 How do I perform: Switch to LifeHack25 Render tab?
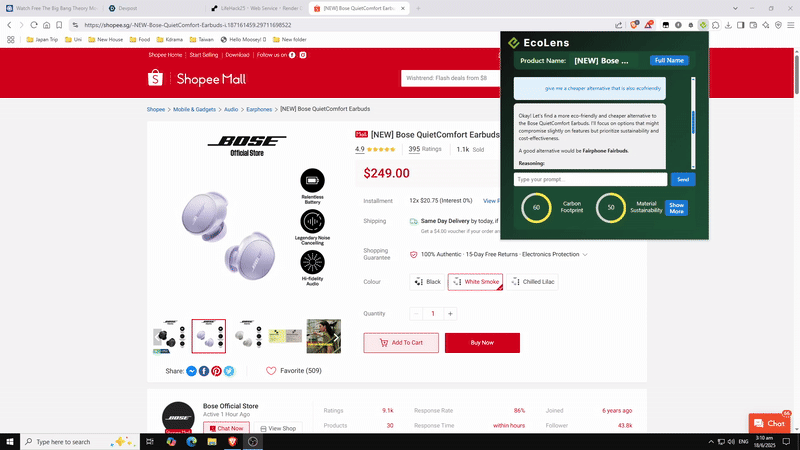(x=257, y=8)
